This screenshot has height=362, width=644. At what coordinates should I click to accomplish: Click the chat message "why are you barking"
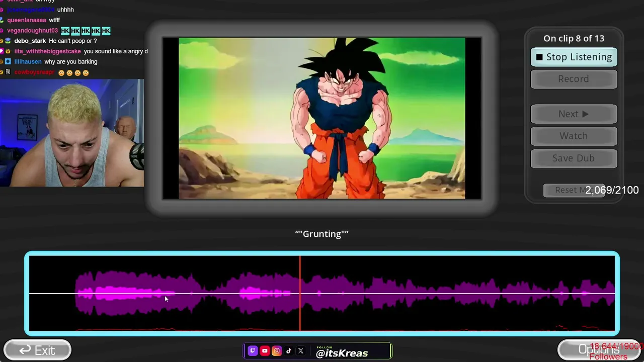coord(71,62)
